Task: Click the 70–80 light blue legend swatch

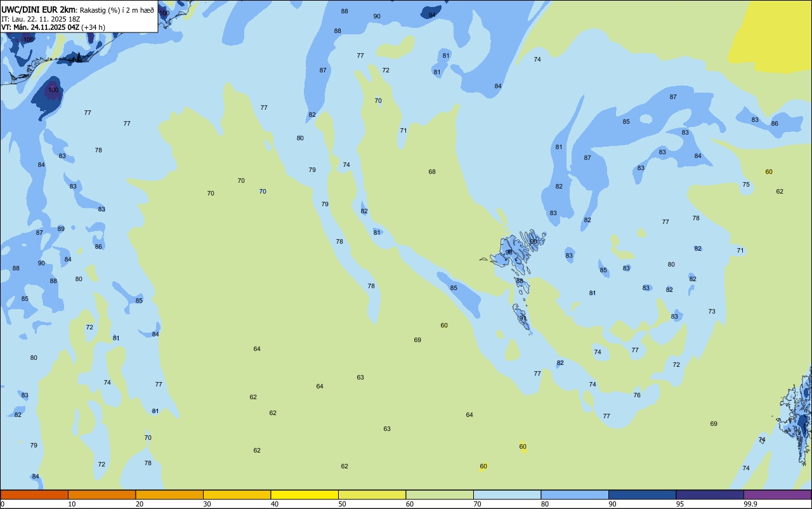Action: (x=507, y=494)
